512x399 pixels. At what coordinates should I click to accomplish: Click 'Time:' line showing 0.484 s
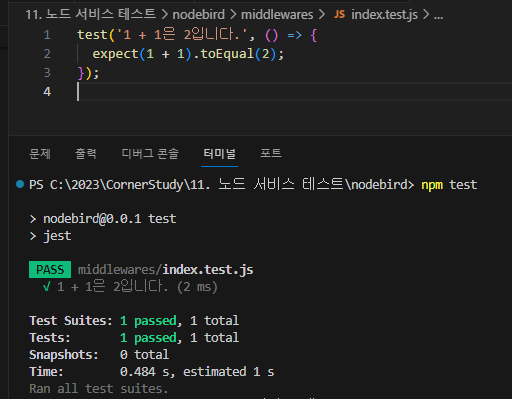tap(152, 372)
